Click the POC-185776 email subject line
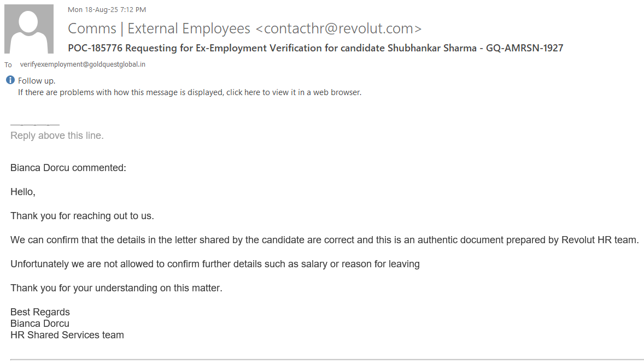 [x=315, y=48]
